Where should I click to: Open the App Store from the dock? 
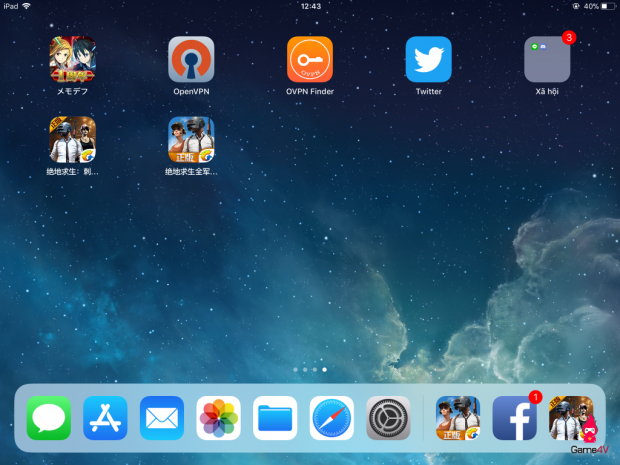tap(106, 418)
